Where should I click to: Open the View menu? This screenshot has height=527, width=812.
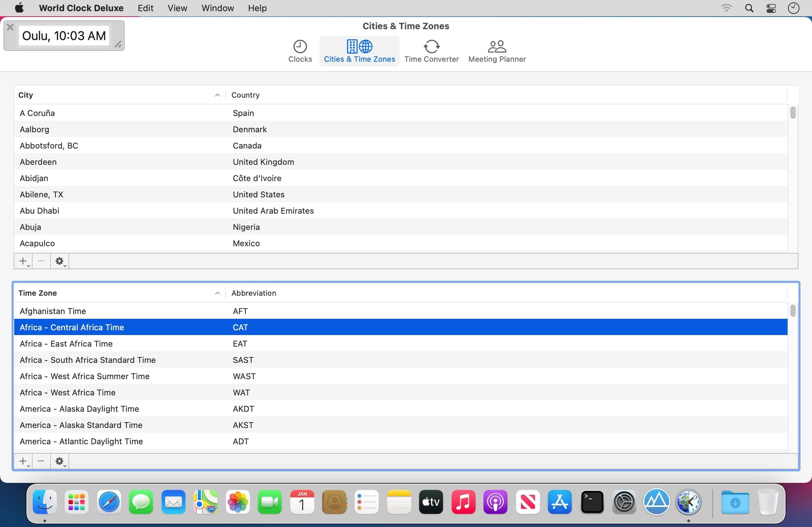click(x=177, y=8)
